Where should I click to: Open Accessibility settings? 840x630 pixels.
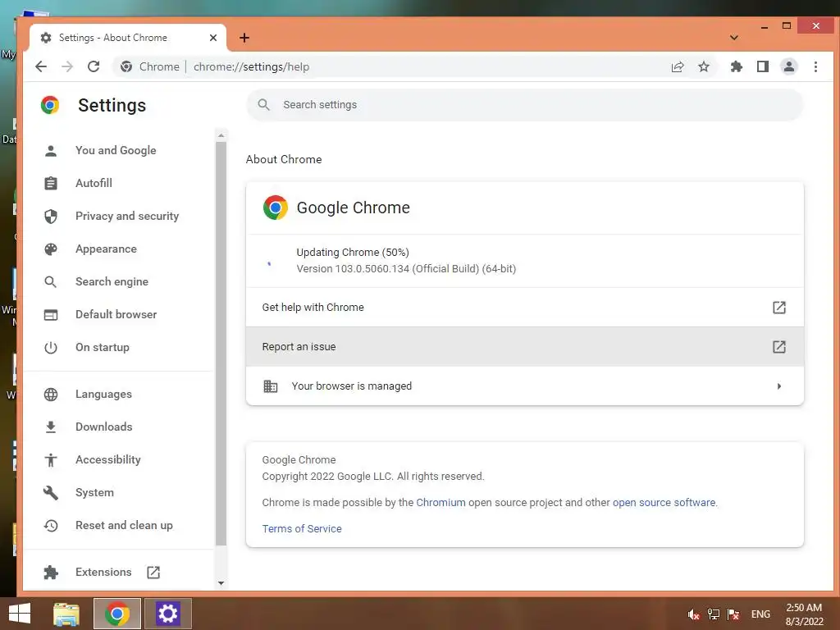click(108, 459)
